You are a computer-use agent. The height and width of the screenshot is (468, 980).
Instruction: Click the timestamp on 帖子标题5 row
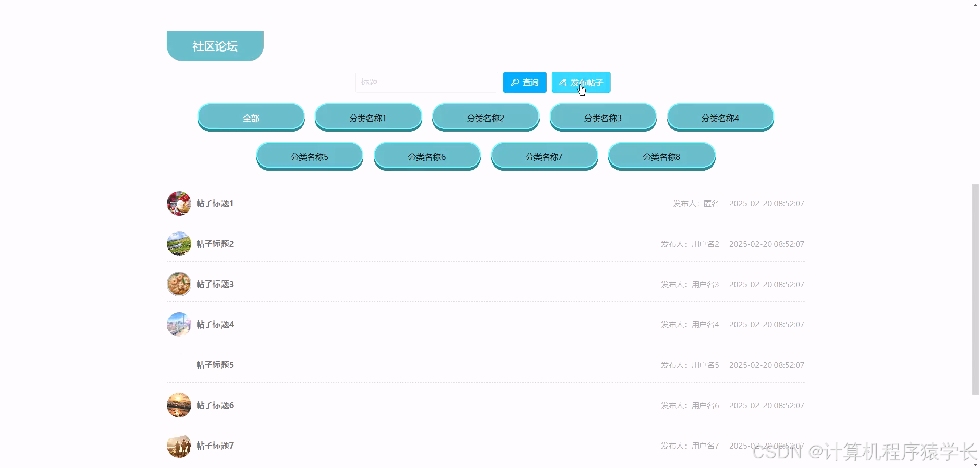coord(767,365)
